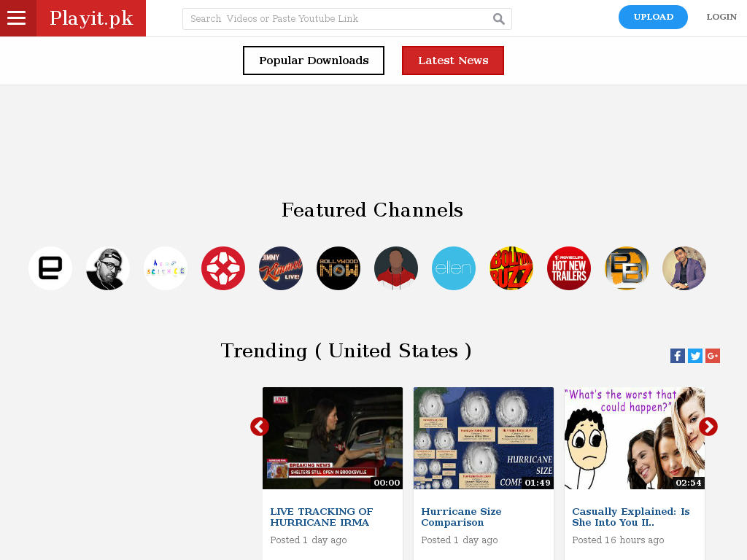Open the Bollywood Now channel
747x560 pixels.
pyautogui.click(x=338, y=268)
